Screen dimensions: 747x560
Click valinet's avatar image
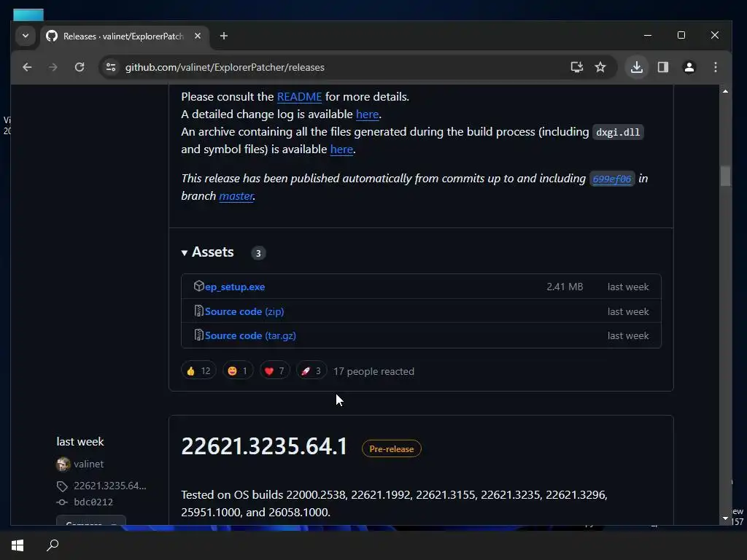point(63,464)
